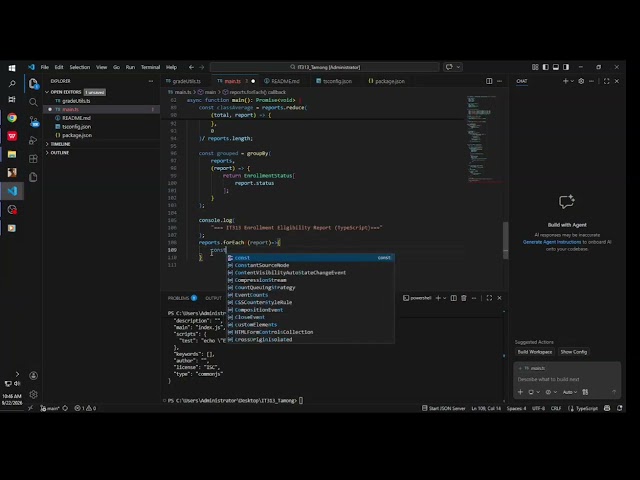Open the Run and Debug view
This screenshot has width=640, height=480.
point(33,140)
